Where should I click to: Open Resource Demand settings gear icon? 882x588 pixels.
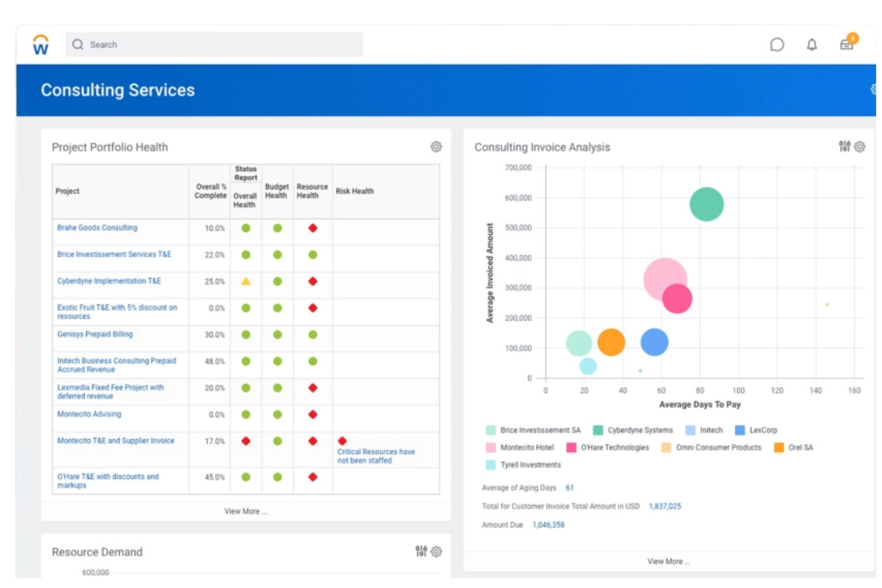[436, 552]
